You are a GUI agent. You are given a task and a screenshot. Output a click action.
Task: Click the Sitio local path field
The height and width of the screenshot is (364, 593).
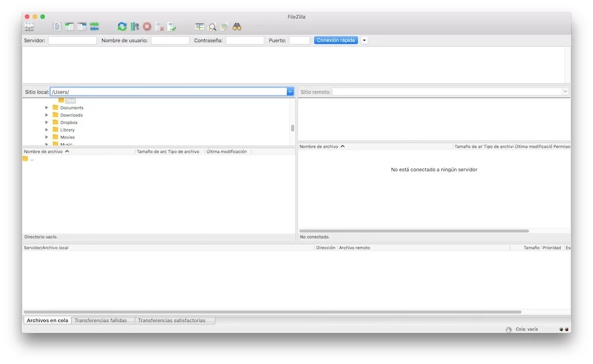168,91
